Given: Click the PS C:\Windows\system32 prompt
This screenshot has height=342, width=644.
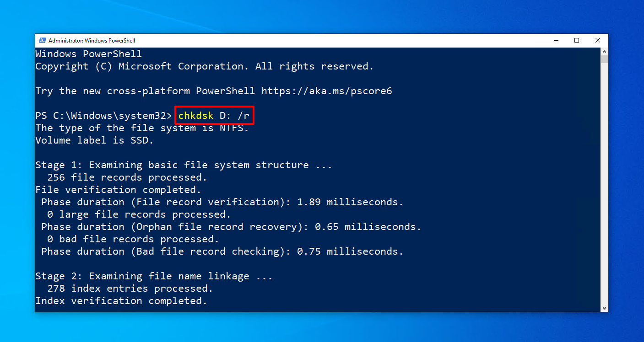Looking at the screenshot, I should point(103,116).
